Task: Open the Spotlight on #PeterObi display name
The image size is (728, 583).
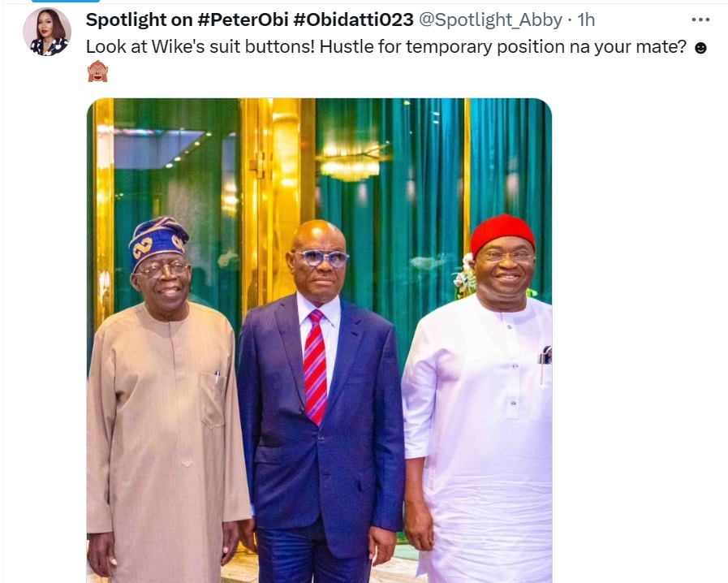Action: (140, 19)
